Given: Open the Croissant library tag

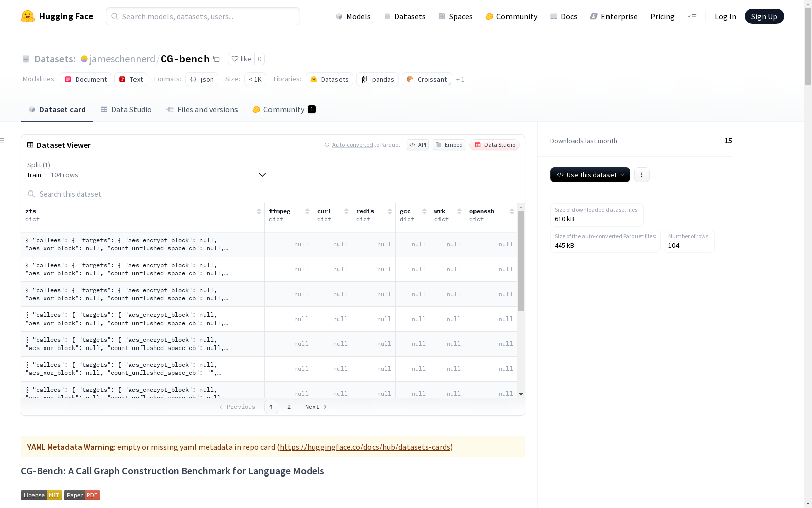Looking at the screenshot, I should click(427, 79).
